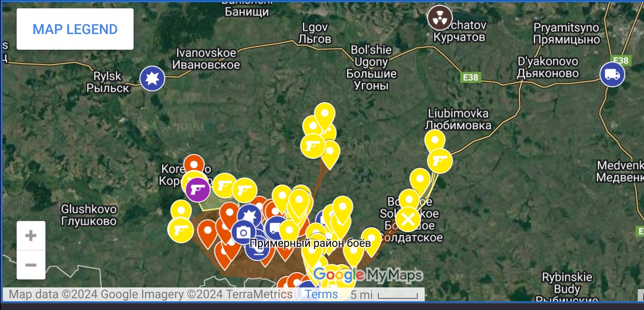Click the radiation marker near Kurchatov
The image size is (644, 310).
coord(440,18)
